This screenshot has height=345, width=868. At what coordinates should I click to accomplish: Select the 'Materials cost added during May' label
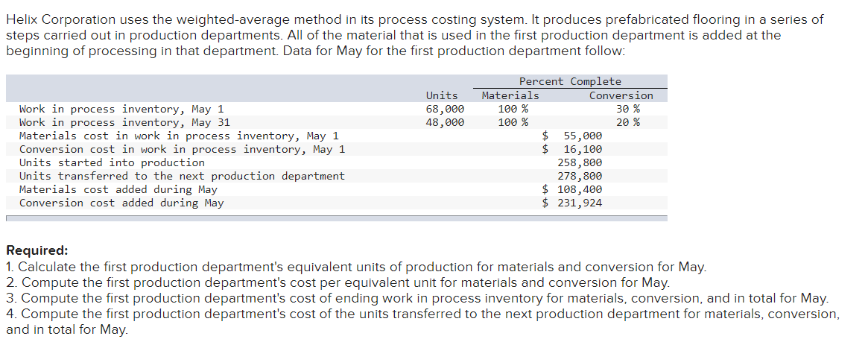[x=118, y=189]
